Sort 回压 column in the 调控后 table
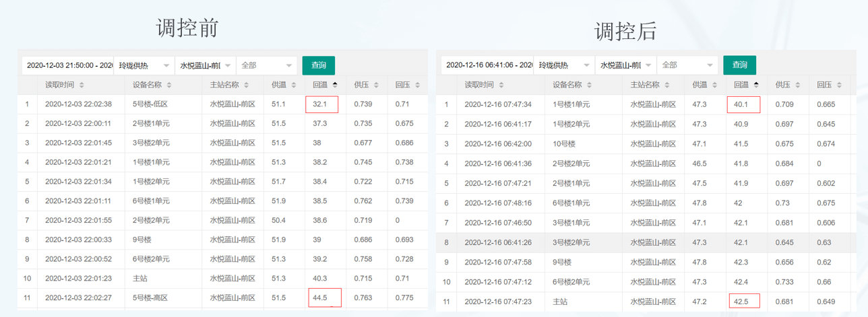The image size is (868, 317). tap(839, 85)
